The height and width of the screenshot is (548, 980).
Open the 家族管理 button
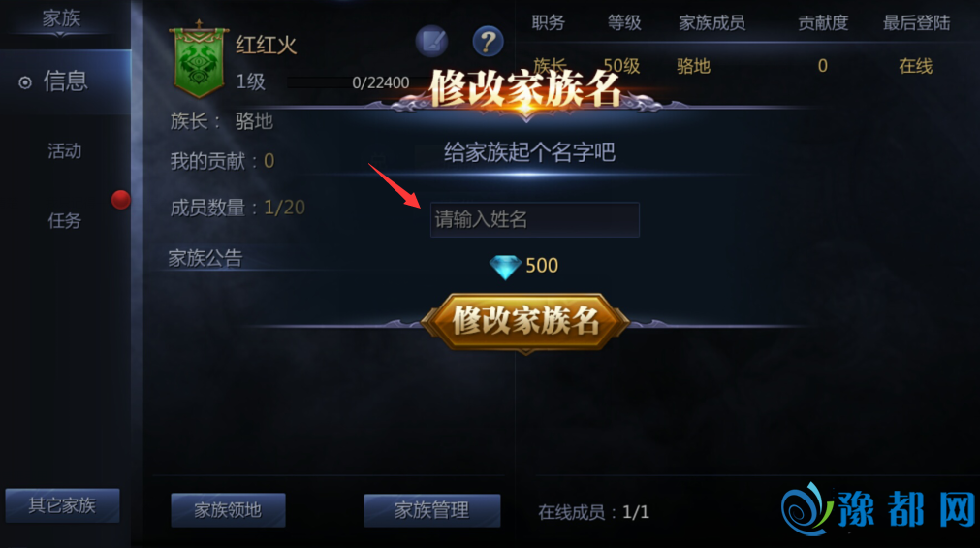(x=432, y=510)
